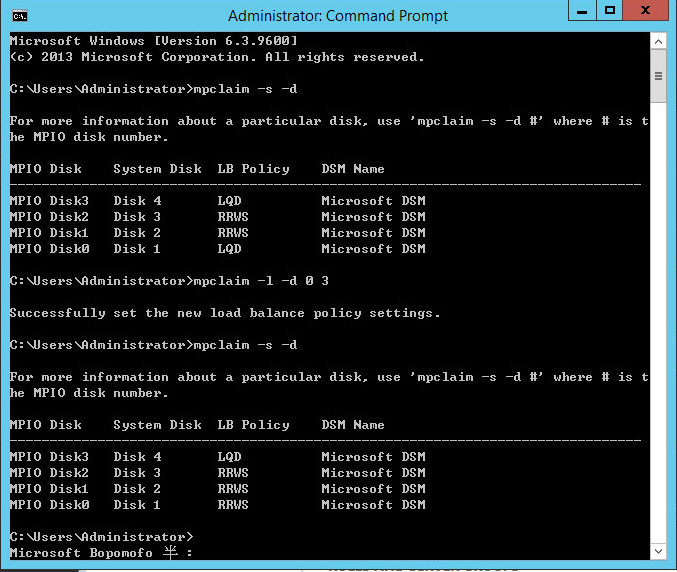The width and height of the screenshot is (677, 572).
Task: Click the second table's 'DSM Name' header
Action: (353, 425)
